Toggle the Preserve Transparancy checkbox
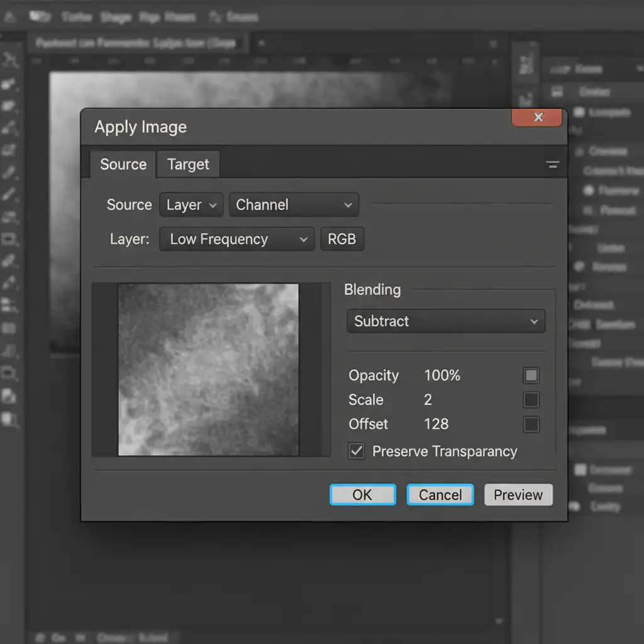The height and width of the screenshot is (644, 644). (x=357, y=451)
